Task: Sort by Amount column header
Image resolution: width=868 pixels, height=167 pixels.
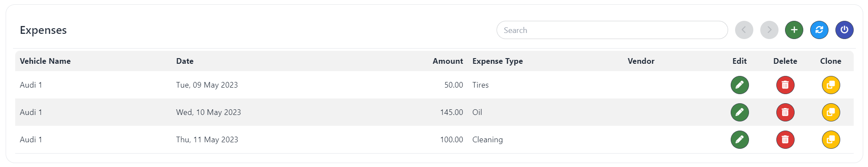Action: 447,61
